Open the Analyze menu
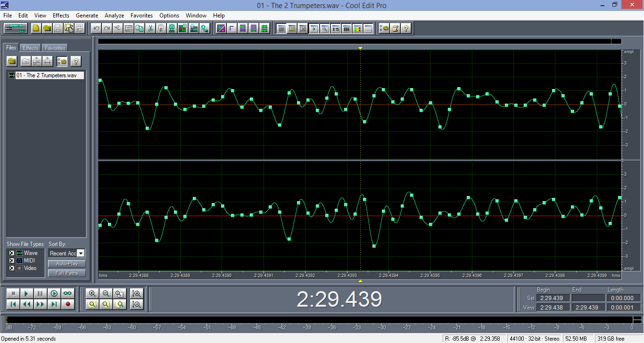644x343 pixels. 115,16
